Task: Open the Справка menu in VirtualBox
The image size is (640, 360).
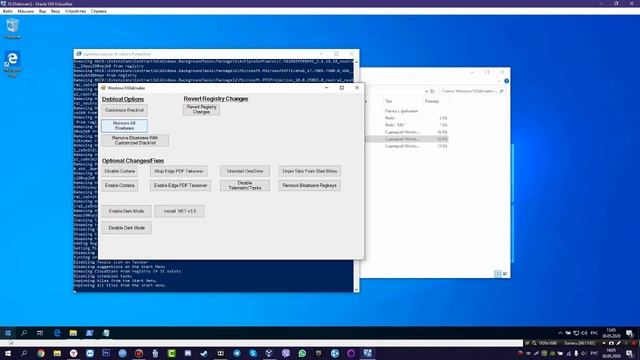Action: click(x=99, y=11)
